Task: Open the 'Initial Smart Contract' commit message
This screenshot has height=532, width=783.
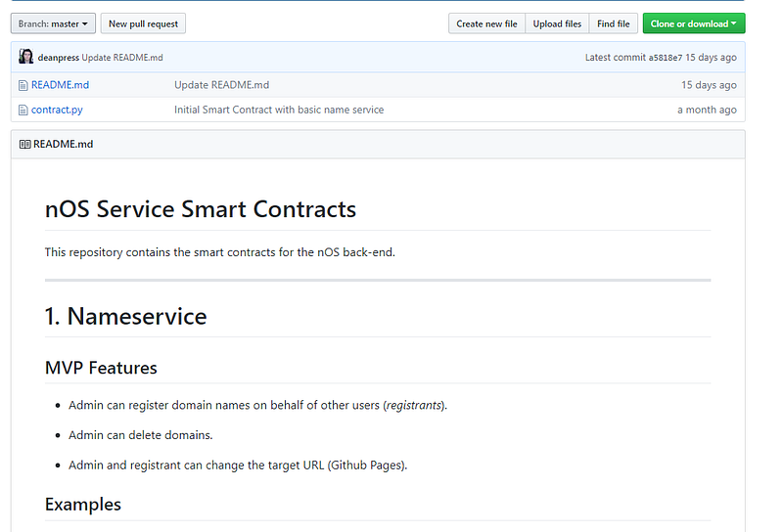Action: coord(279,110)
